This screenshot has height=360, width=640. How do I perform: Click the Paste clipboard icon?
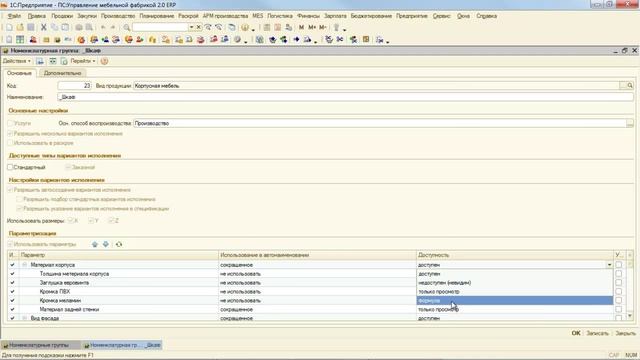(65, 27)
